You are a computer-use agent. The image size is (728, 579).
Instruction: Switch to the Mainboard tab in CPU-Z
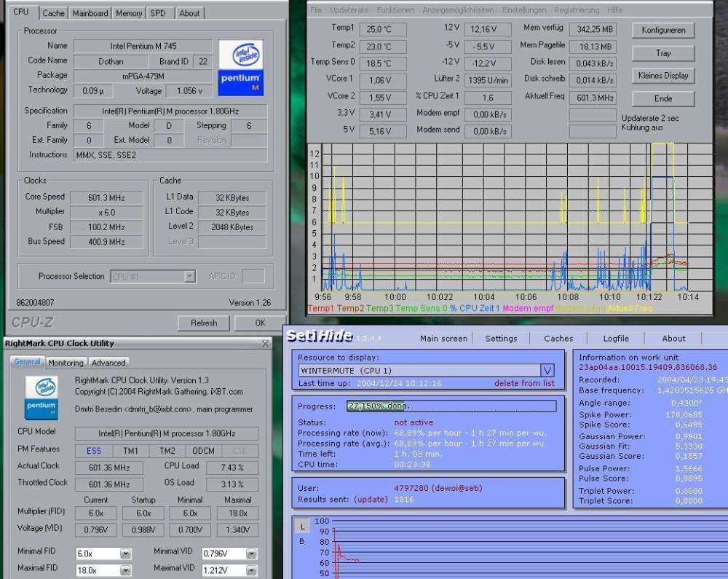click(90, 13)
